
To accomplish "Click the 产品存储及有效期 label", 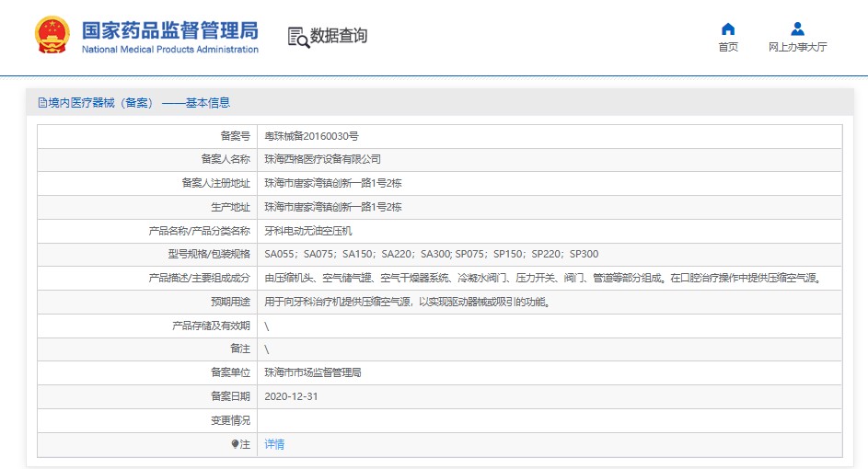I will [x=211, y=326].
